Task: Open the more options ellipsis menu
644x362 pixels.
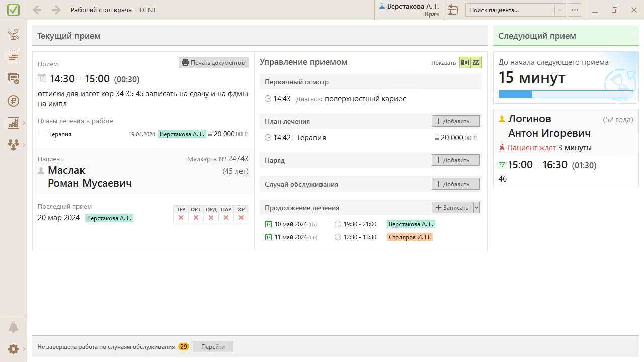Action: click(x=575, y=10)
